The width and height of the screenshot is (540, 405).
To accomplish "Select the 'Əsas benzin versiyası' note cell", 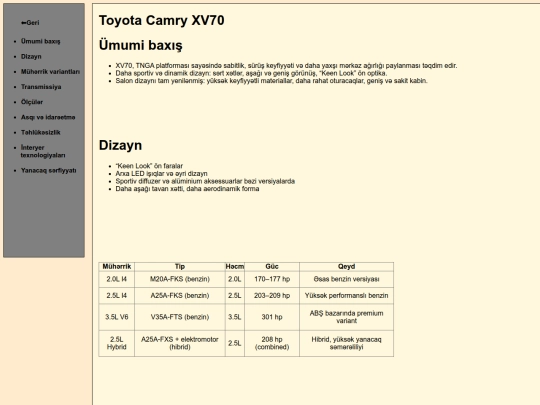I will coord(346,279).
